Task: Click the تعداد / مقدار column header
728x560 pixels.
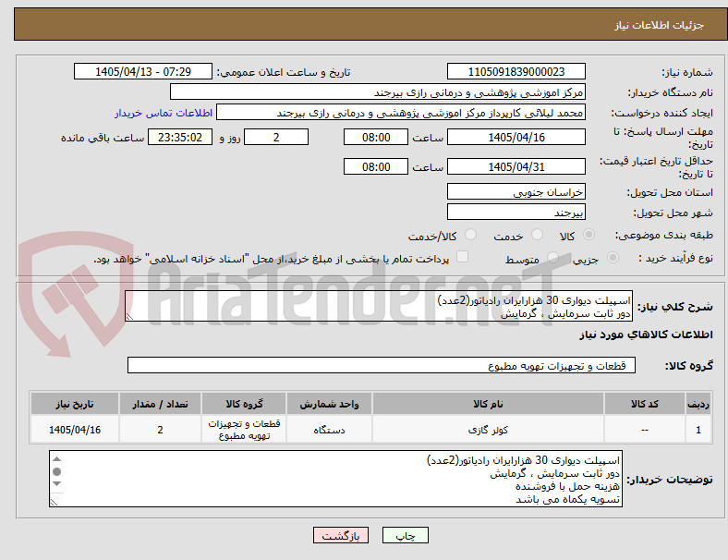Action: 160,404
